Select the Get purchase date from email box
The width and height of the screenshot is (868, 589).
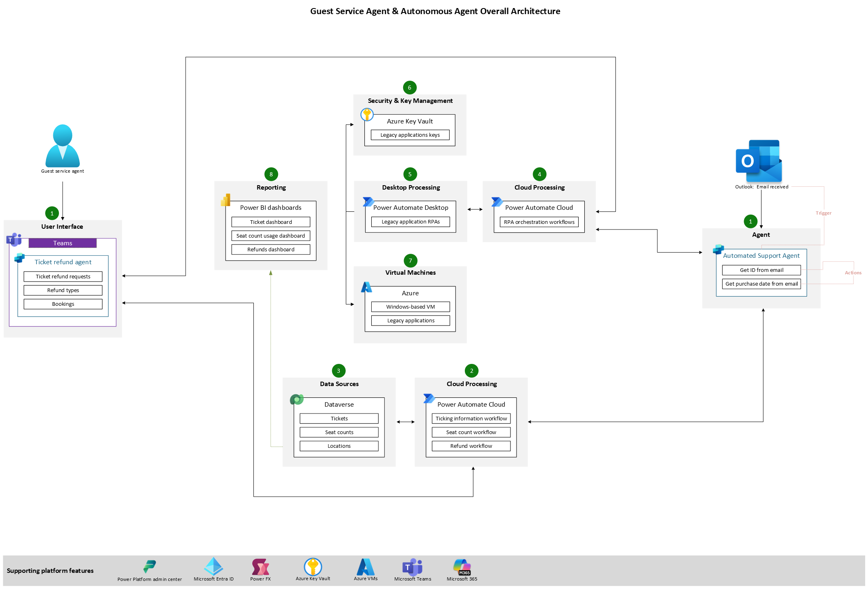point(761,284)
